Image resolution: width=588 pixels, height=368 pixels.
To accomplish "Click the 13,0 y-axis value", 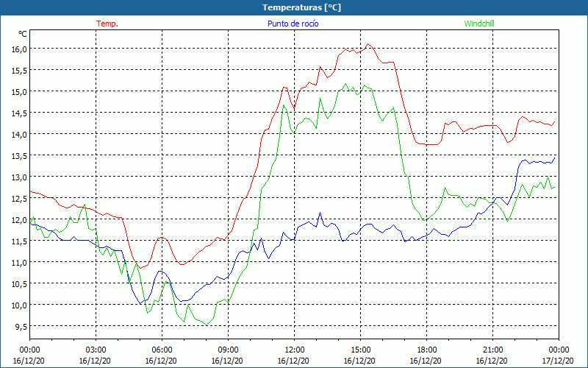I will (19, 177).
